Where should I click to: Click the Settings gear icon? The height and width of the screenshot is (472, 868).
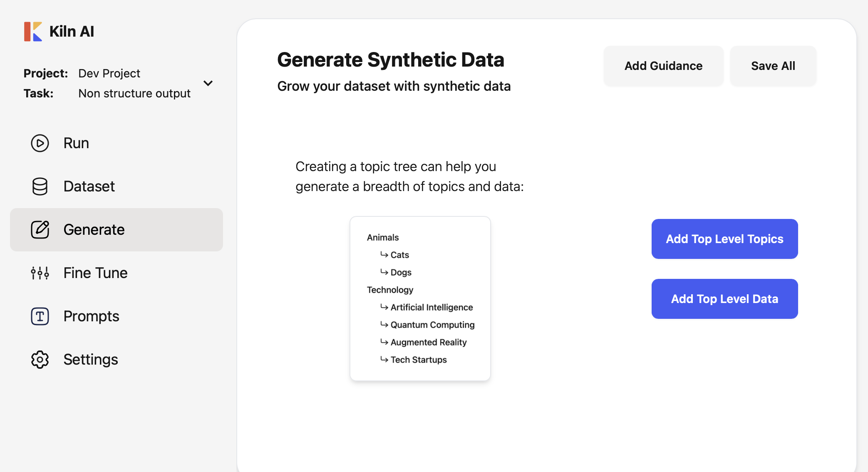(40, 360)
